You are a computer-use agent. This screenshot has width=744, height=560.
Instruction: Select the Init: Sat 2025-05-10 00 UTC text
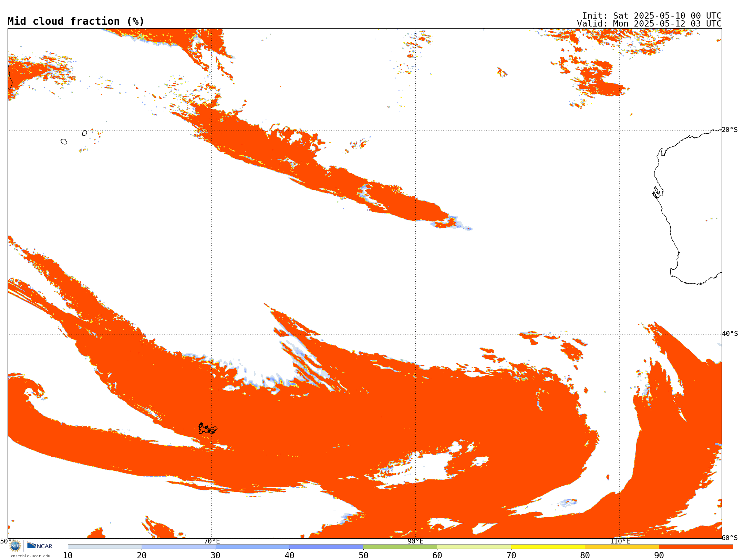click(652, 16)
